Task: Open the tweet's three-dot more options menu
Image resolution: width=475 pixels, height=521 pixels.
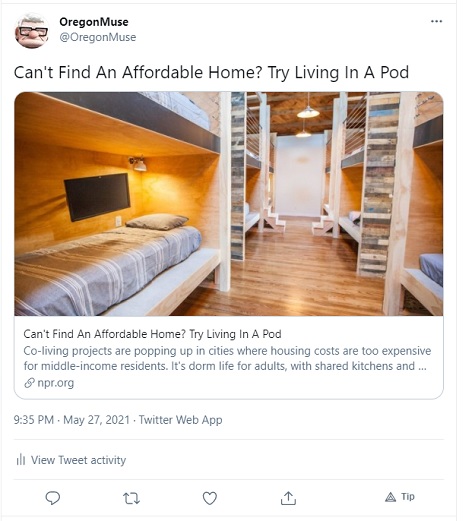Action: tap(436, 21)
